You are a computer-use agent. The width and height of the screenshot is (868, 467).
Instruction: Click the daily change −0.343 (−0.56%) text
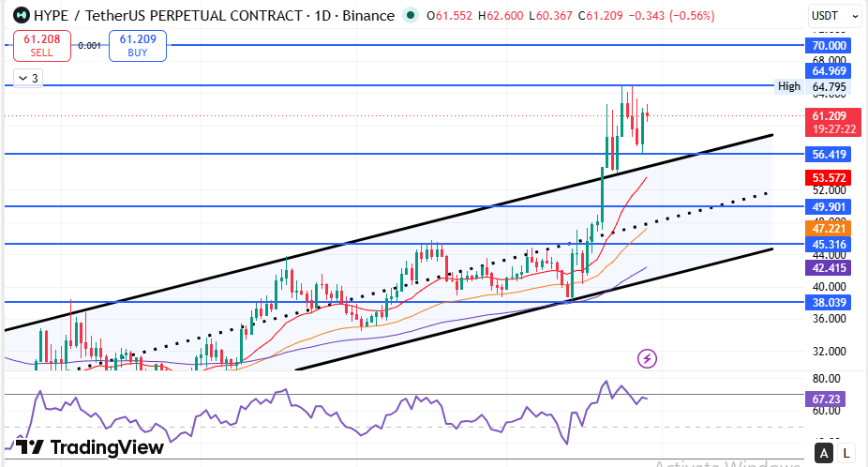[671, 16]
